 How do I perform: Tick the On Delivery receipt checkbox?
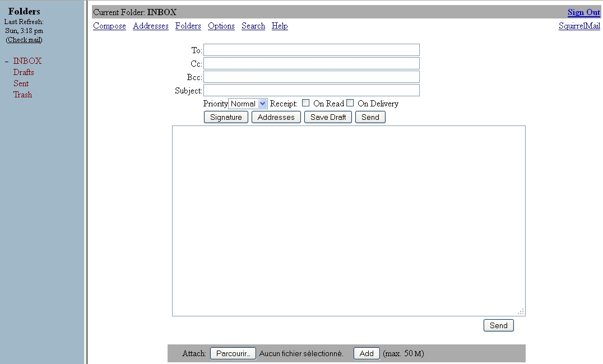tap(350, 103)
